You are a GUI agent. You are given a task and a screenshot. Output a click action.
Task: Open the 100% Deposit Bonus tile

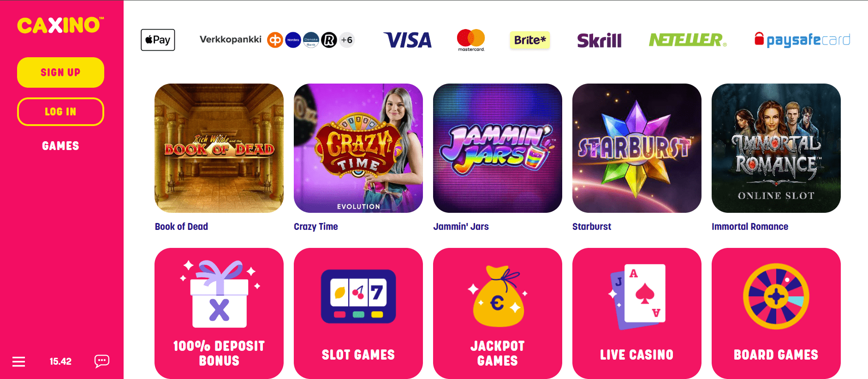click(x=219, y=313)
